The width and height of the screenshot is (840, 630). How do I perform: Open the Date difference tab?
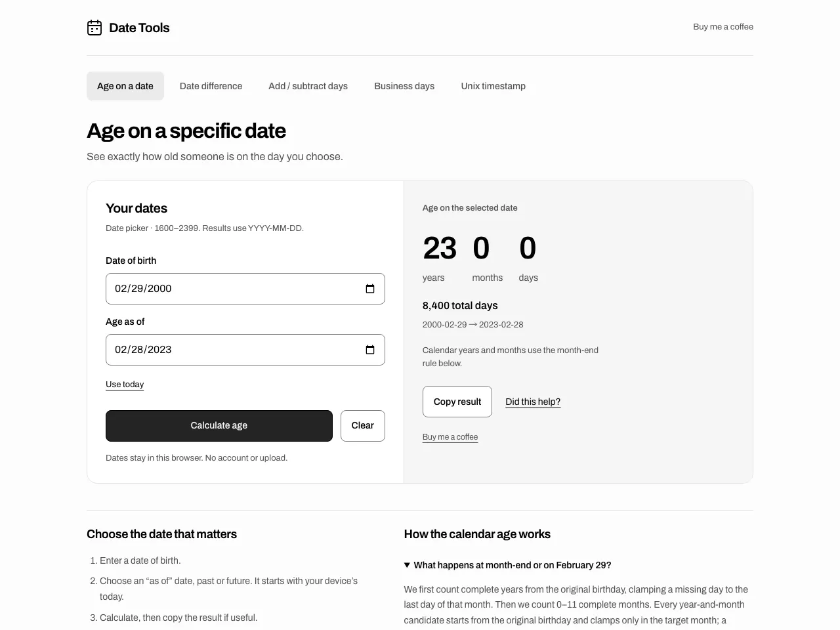click(x=211, y=86)
